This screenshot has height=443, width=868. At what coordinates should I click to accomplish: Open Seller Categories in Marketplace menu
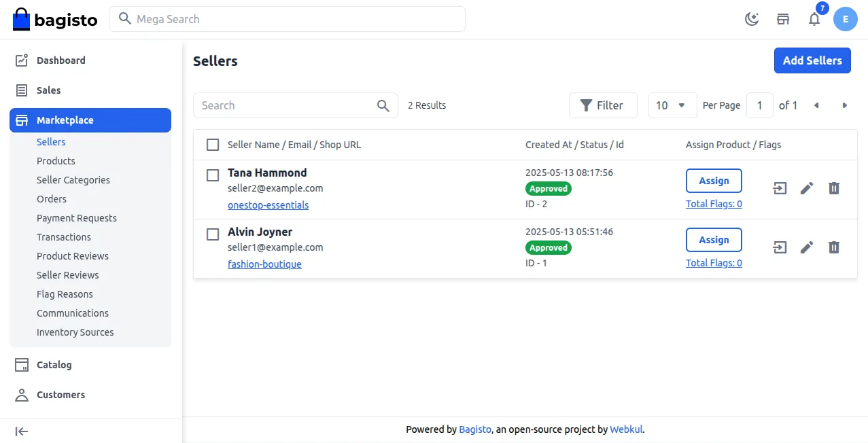pos(73,180)
